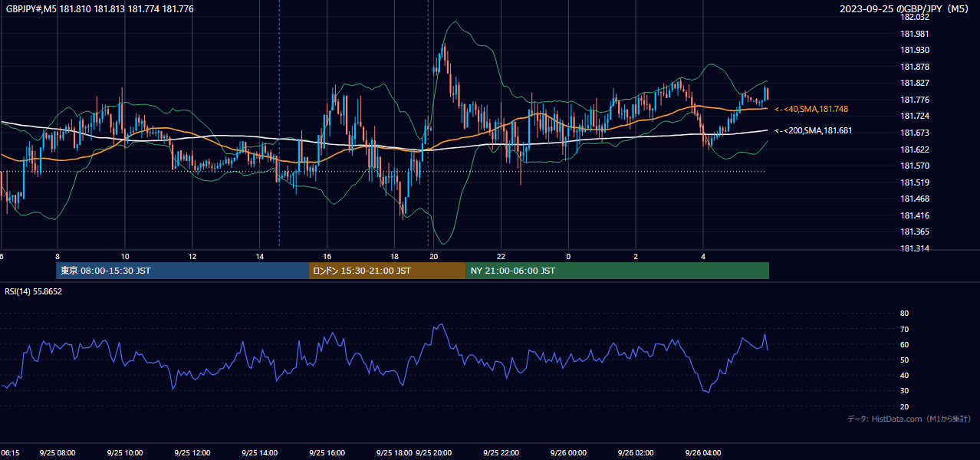This screenshot has height=460, width=980.
Task: Open the データ: HistData.com source credit
Action: (909, 419)
